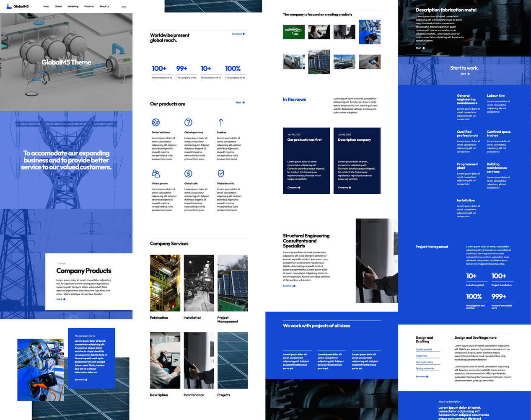This screenshot has height=420, width=531.
Task: Open the Fabrication service thumbnail
Action: 165,283
